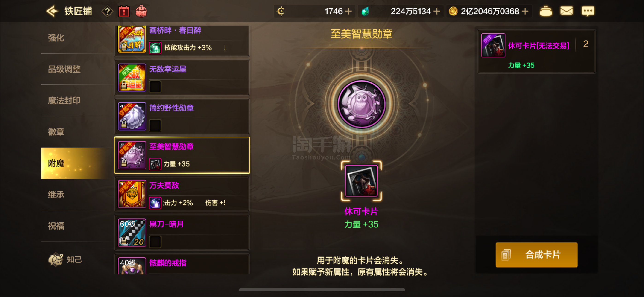
Task: Add gold with the plus beside 2亿2046万0368
Action: 525,11
